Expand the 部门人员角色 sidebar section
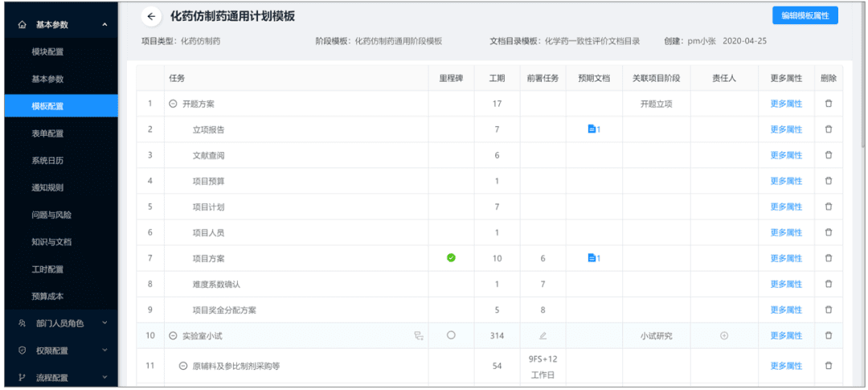The height and width of the screenshot is (390, 868). [105, 323]
